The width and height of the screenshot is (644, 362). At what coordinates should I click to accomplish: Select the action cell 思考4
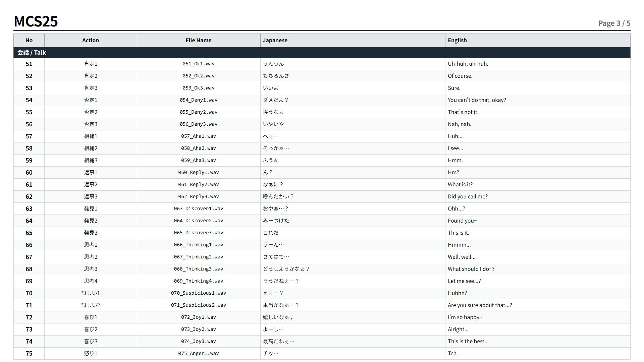point(91,281)
